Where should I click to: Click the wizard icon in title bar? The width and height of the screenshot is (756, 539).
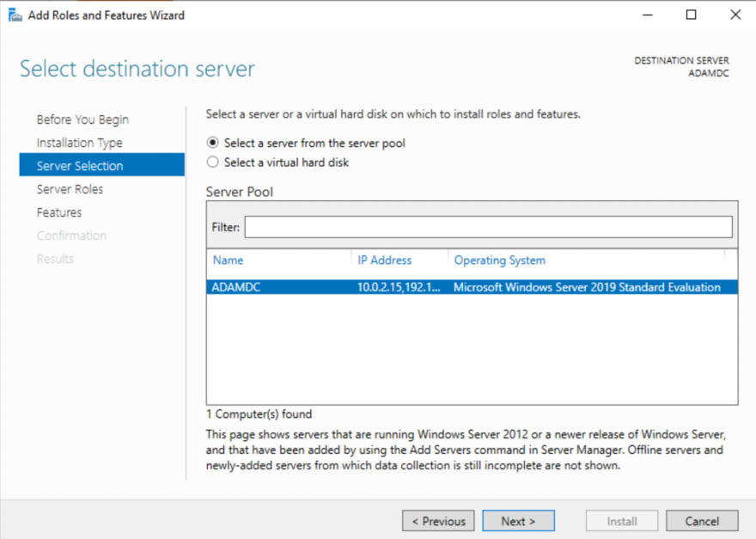(15, 15)
